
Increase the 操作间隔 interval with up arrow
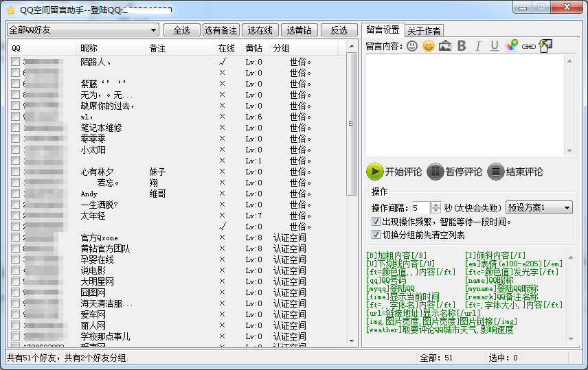click(436, 205)
